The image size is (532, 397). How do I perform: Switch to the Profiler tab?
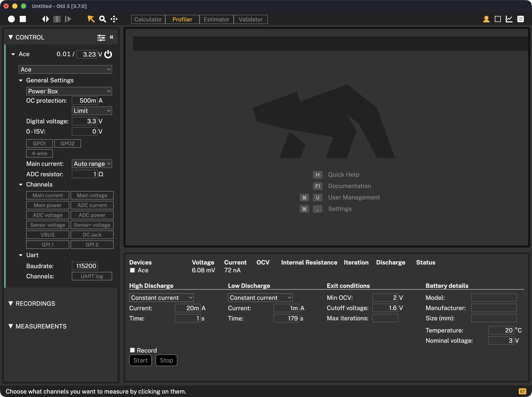(182, 19)
